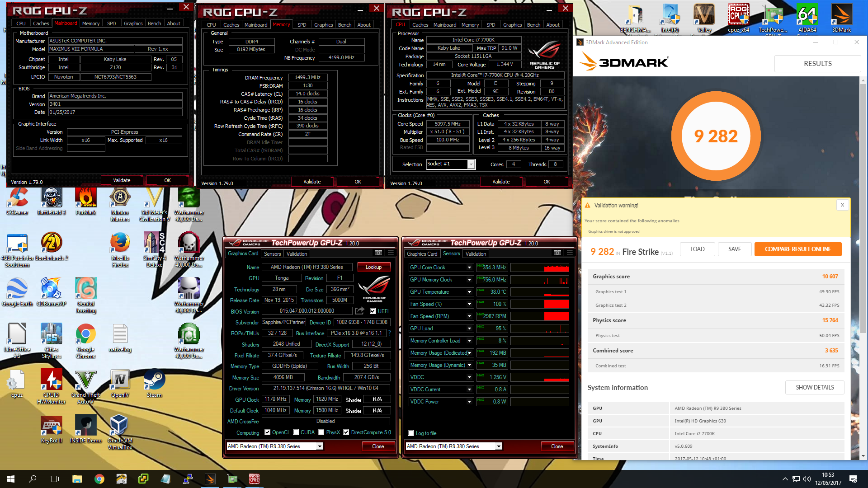Screen dimensions: 868x488
Task: Open FurMark desktop shortcut
Action: tap(86, 202)
